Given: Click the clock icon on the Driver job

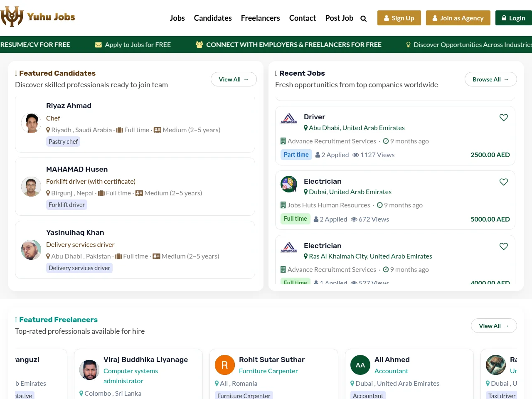Looking at the screenshot, I should pyautogui.click(x=386, y=141).
